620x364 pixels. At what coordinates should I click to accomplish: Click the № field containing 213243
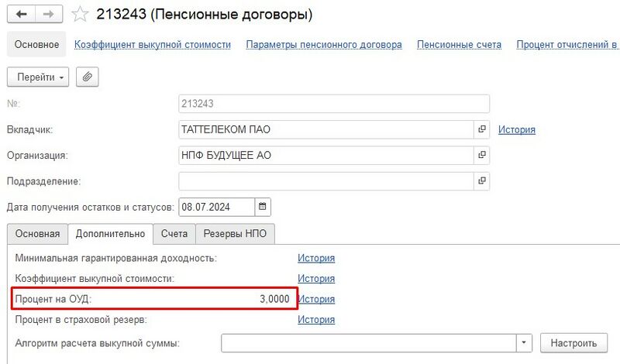(x=334, y=104)
